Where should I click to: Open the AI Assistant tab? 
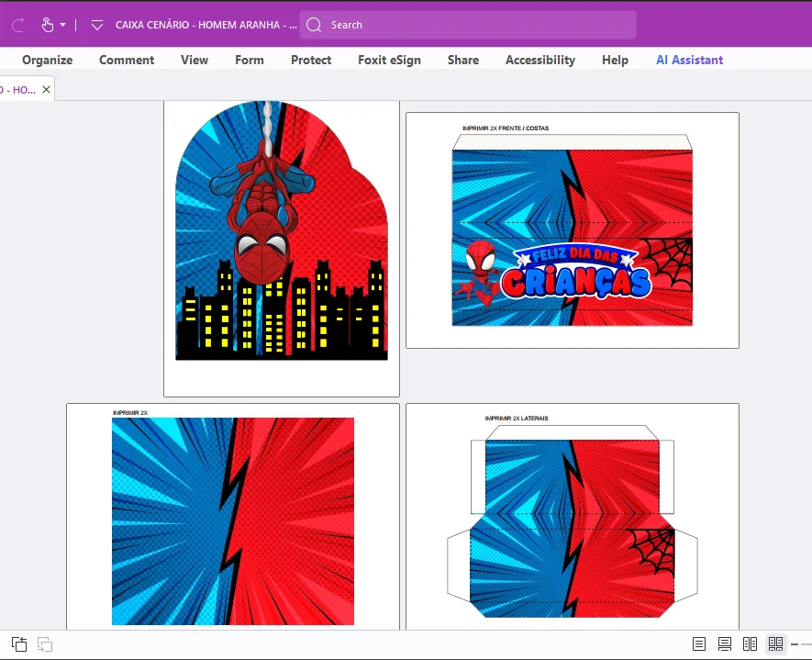689,60
